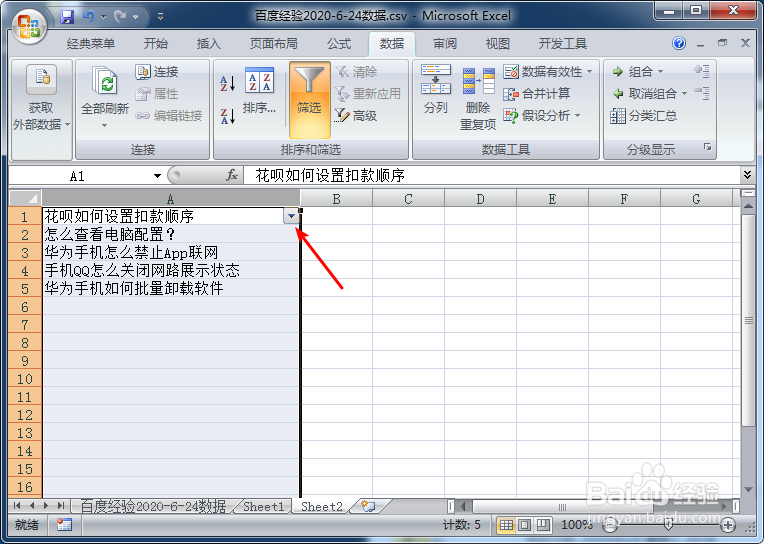Open the 插入 (Insert) tab
The image size is (764, 544).
(x=209, y=44)
